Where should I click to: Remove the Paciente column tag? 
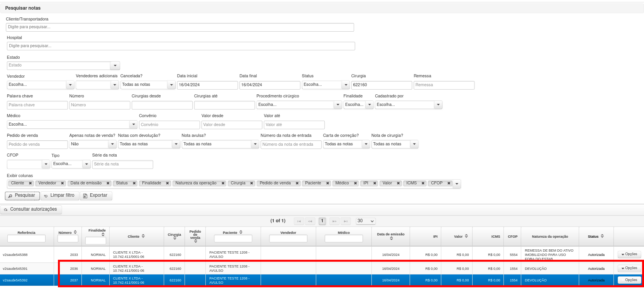[327, 183]
